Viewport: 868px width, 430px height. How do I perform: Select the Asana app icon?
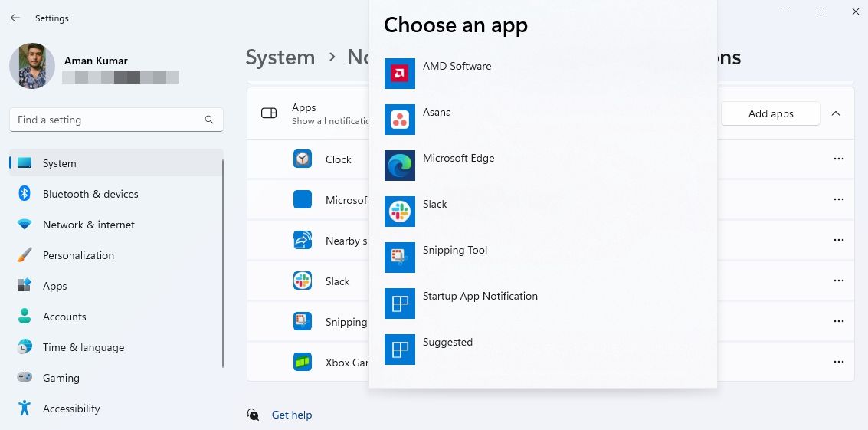pyautogui.click(x=400, y=119)
